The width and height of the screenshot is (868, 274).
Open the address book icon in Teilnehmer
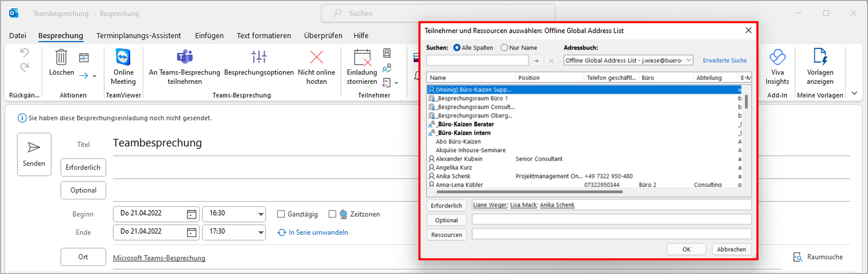pos(387,53)
